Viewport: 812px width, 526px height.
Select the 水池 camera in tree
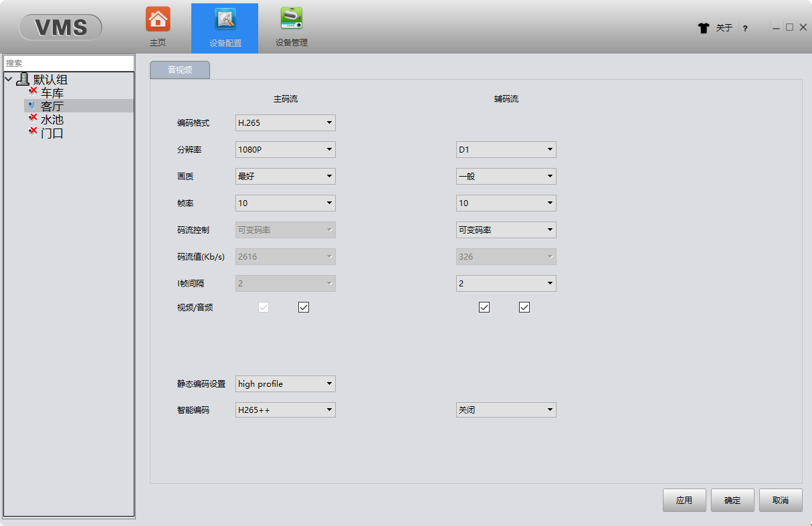coord(52,120)
